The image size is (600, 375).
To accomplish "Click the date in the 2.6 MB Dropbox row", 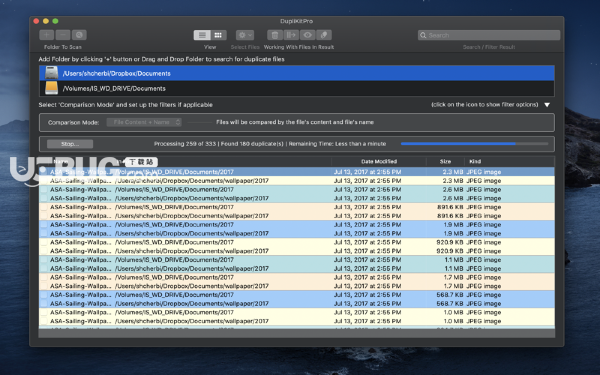I will click(368, 198).
